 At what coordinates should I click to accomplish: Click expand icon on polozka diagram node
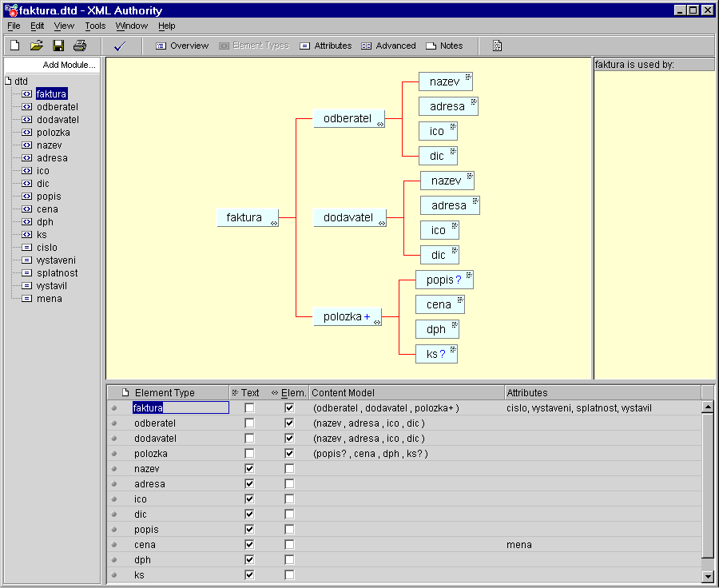(377, 322)
